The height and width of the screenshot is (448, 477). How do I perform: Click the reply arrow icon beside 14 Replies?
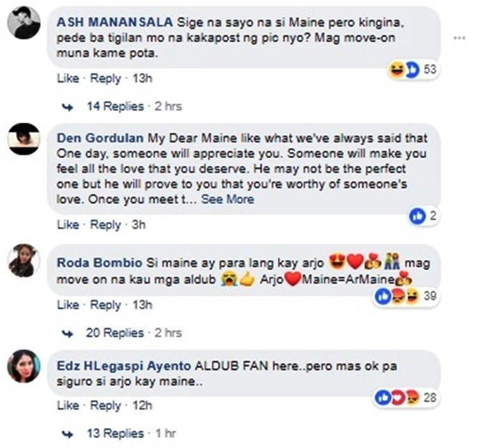click(x=68, y=107)
